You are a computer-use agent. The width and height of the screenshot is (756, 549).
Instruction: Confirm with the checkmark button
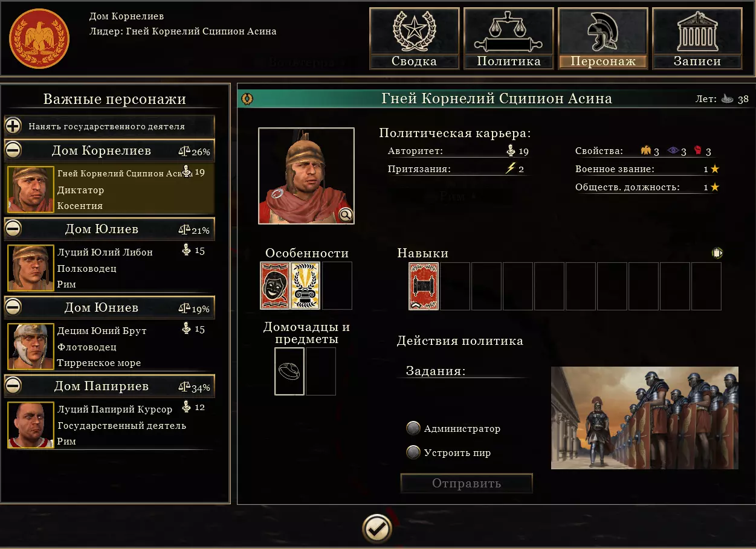click(x=377, y=529)
